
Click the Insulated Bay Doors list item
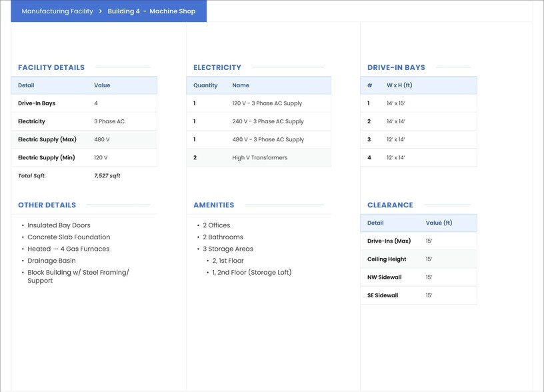[x=59, y=225]
